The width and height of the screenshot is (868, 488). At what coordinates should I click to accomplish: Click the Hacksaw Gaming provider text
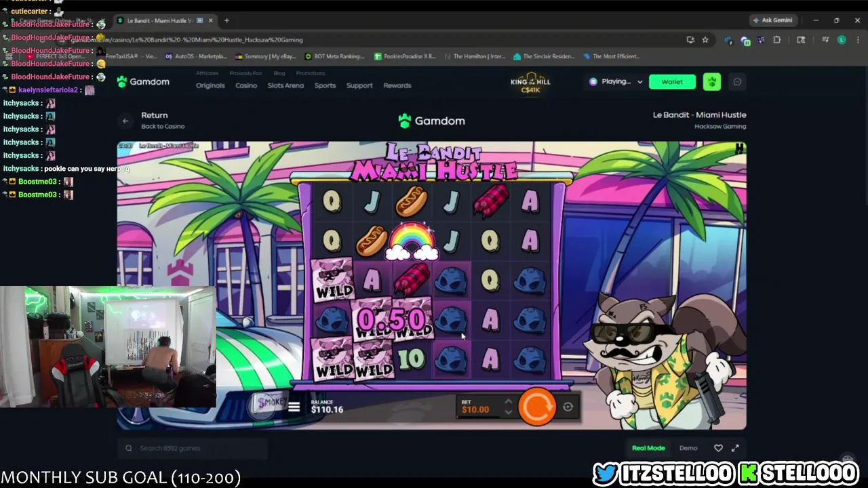(x=720, y=126)
